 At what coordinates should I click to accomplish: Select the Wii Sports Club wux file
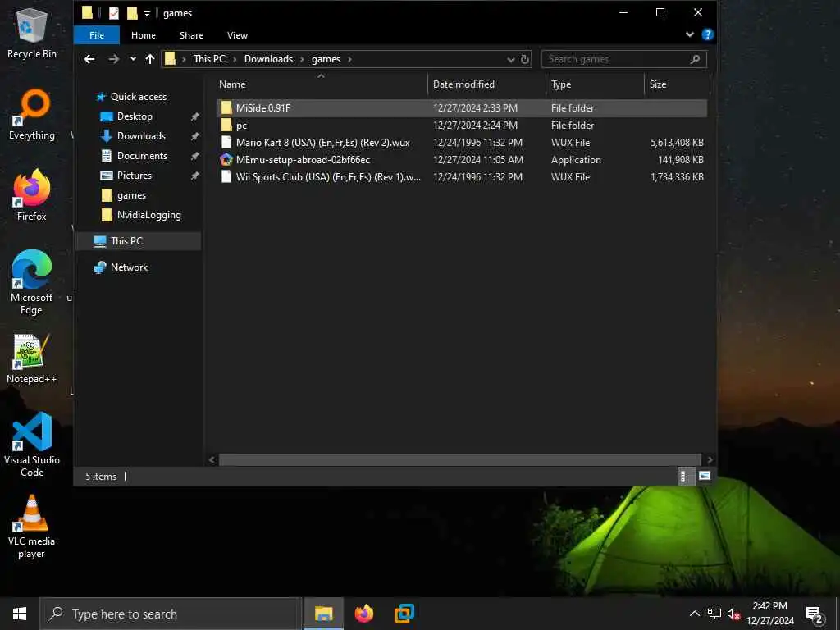[462, 177]
